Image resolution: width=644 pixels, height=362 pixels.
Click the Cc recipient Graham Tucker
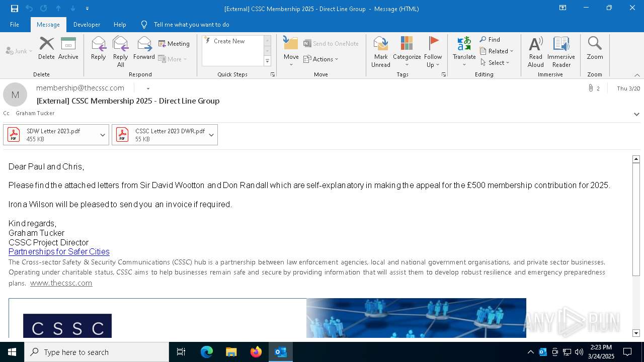(x=35, y=113)
